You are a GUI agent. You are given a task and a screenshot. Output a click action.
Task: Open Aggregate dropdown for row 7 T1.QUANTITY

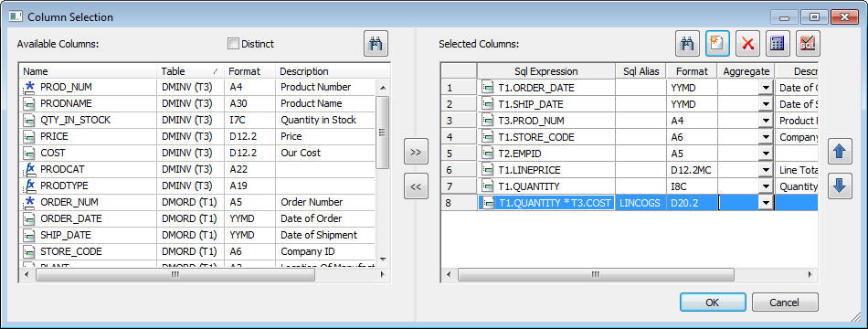coord(766,186)
